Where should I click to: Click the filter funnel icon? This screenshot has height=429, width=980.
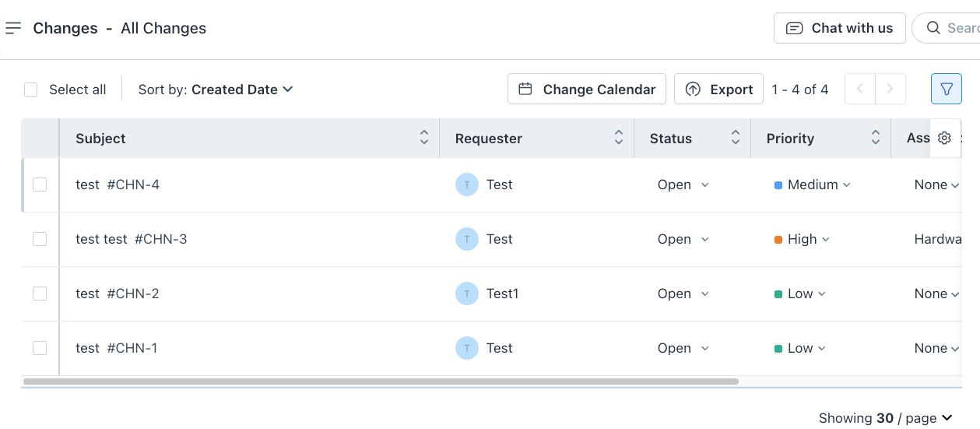(x=946, y=90)
